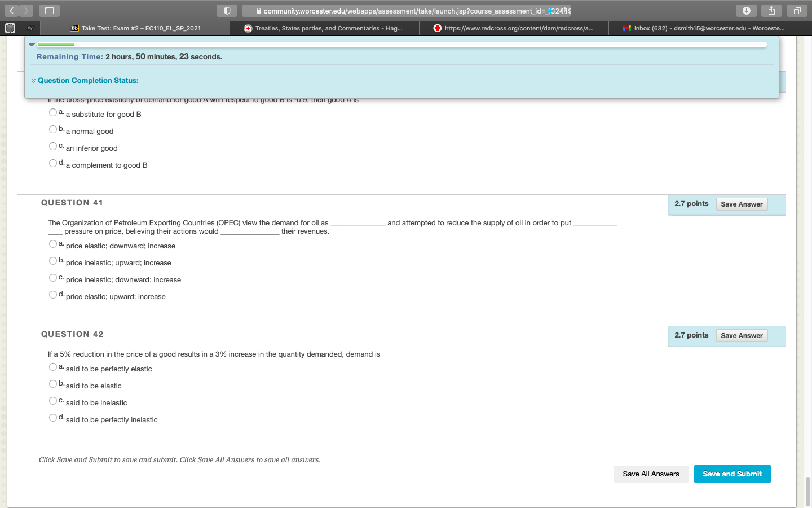Viewport: 812px width, 508px height.
Task: Click the Share icon in toolbar
Action: coord(771,11)
